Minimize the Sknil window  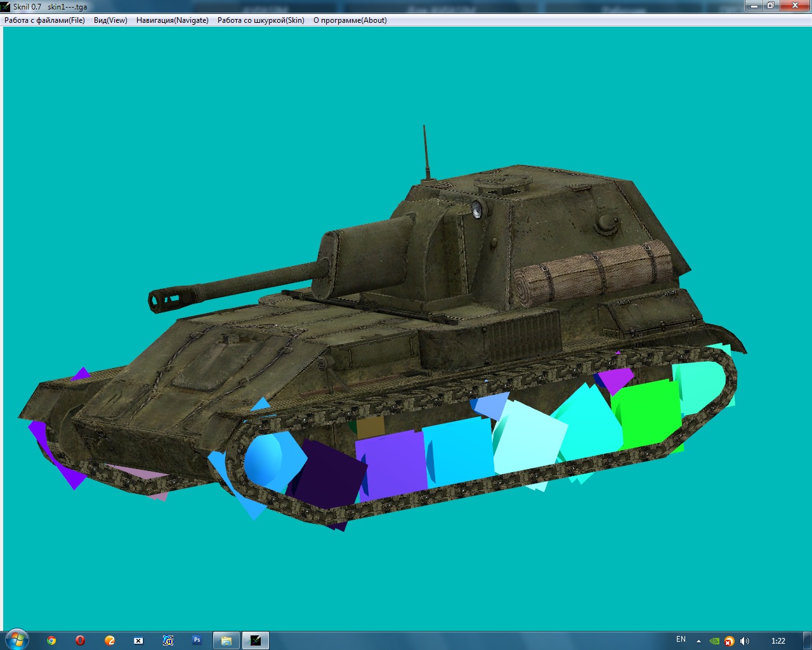[753, 5]
